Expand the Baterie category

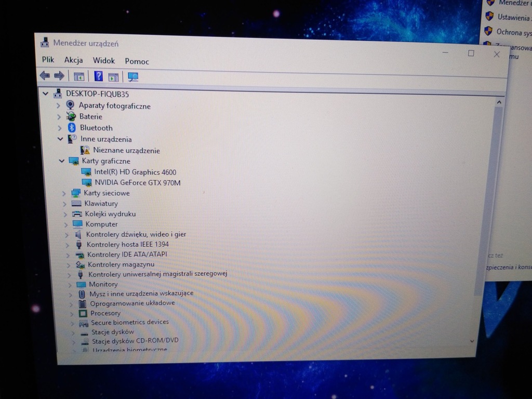click(59, 117)
